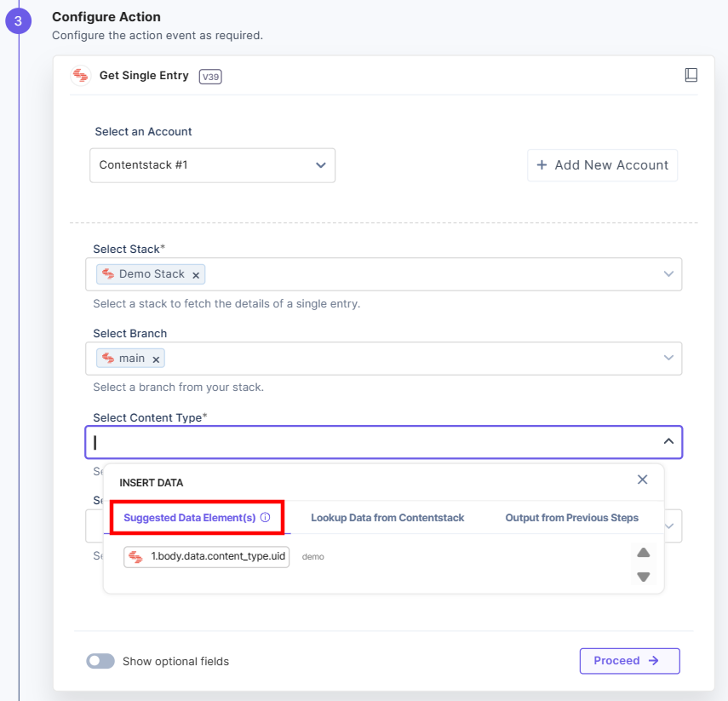Insert 1.body.data.content_type.uid data element

pos(206,556)
